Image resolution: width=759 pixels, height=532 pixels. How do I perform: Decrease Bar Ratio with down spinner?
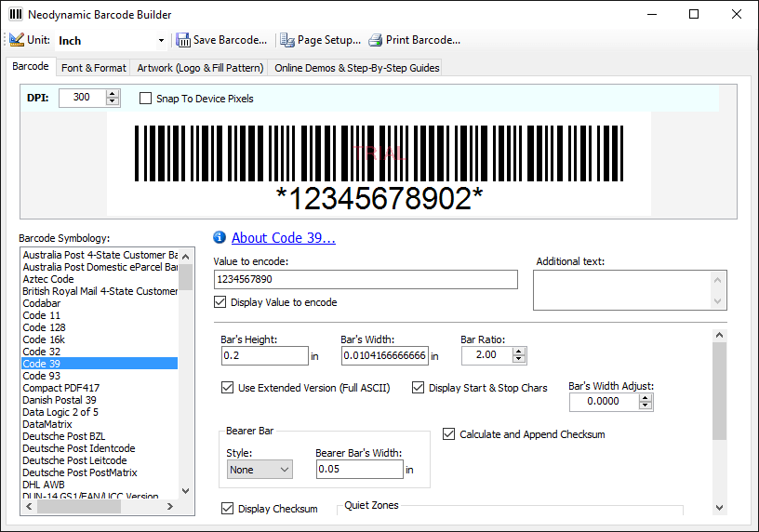tap(519, 359)
